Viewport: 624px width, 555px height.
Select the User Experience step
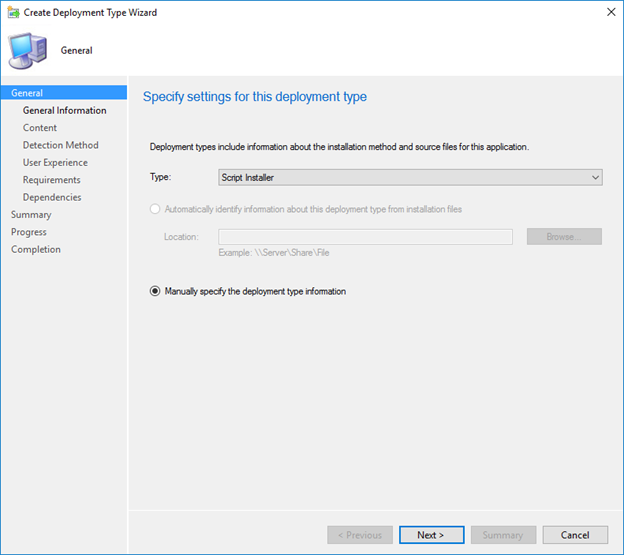[55, 162]
